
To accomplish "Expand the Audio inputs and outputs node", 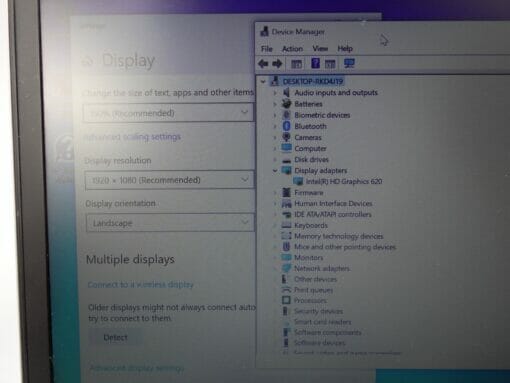I will tap(275, 93).
